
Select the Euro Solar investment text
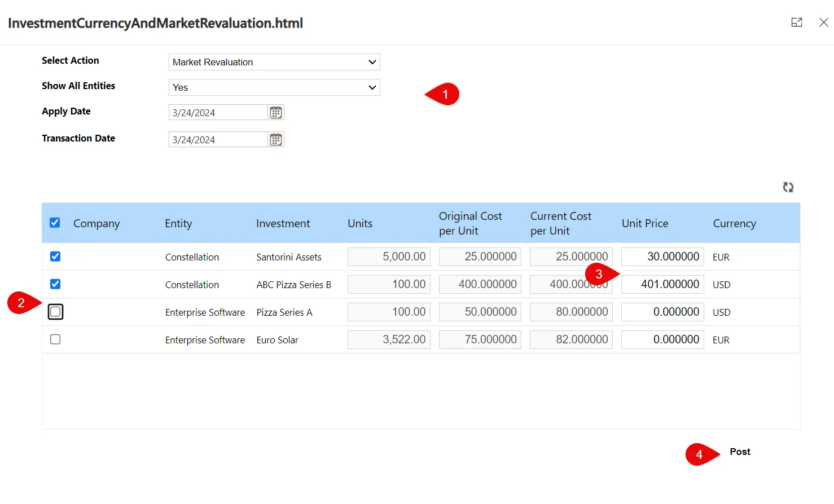(277, 340)
